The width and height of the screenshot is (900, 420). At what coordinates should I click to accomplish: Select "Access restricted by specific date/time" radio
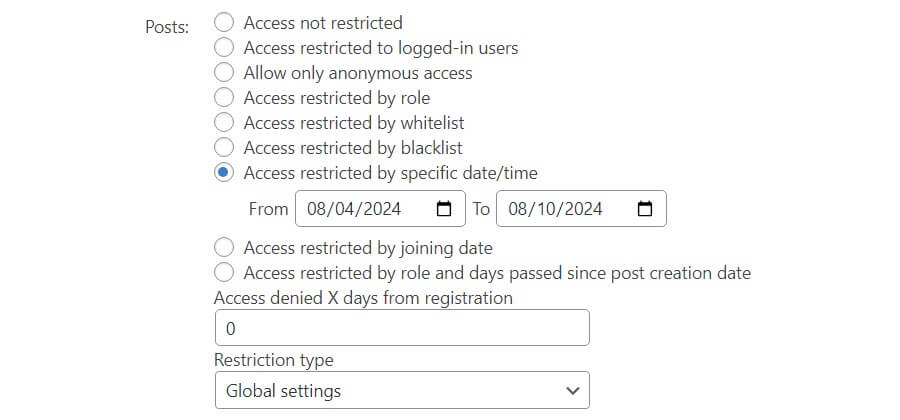point(225,172)
